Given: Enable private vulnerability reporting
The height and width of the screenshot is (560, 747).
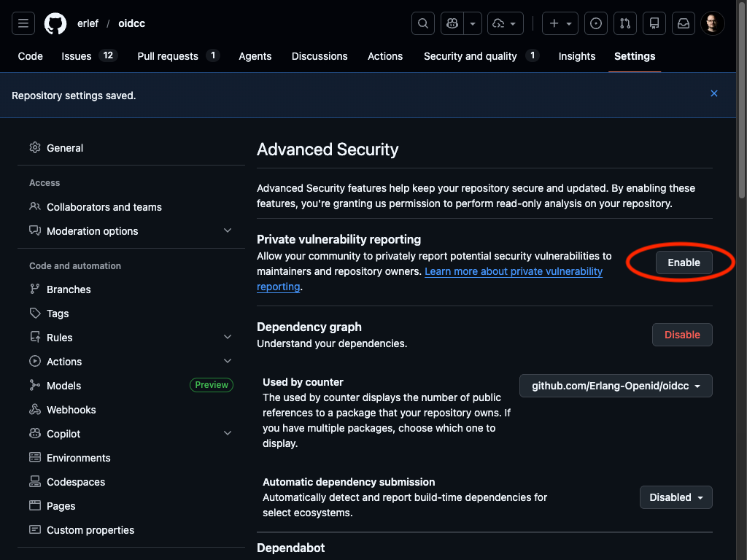Looking at the screenshot, I should coord(684,262).
